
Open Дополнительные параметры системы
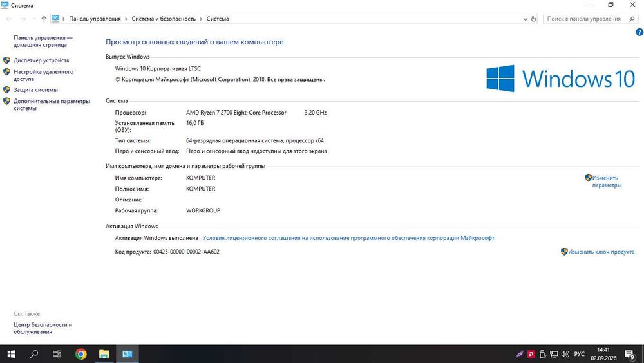click(52, 105)
